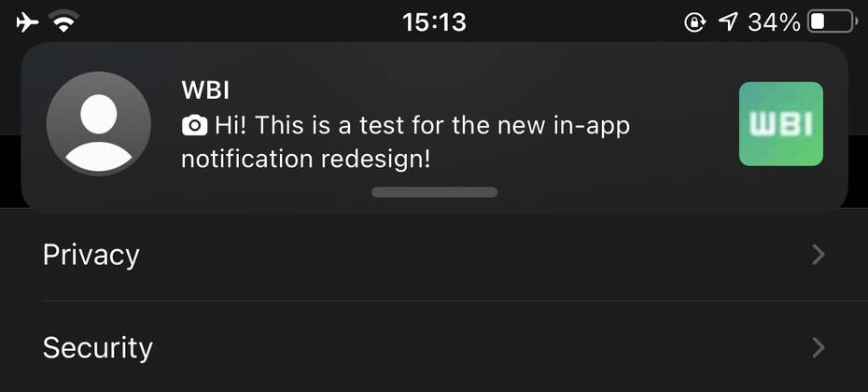This screenshot has height=392, width=868.
Task: Tap the Wi-Fi status icon
Action: click(x=63, y=22)
